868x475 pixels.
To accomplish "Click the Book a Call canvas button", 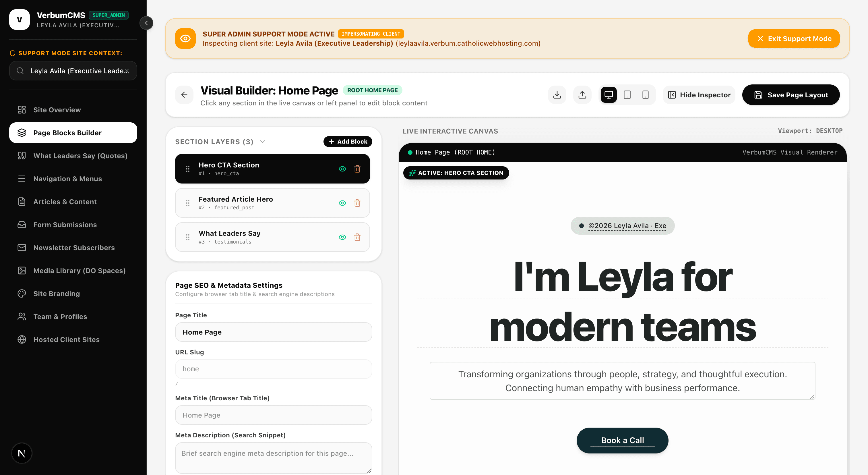I will pos(622,440).
